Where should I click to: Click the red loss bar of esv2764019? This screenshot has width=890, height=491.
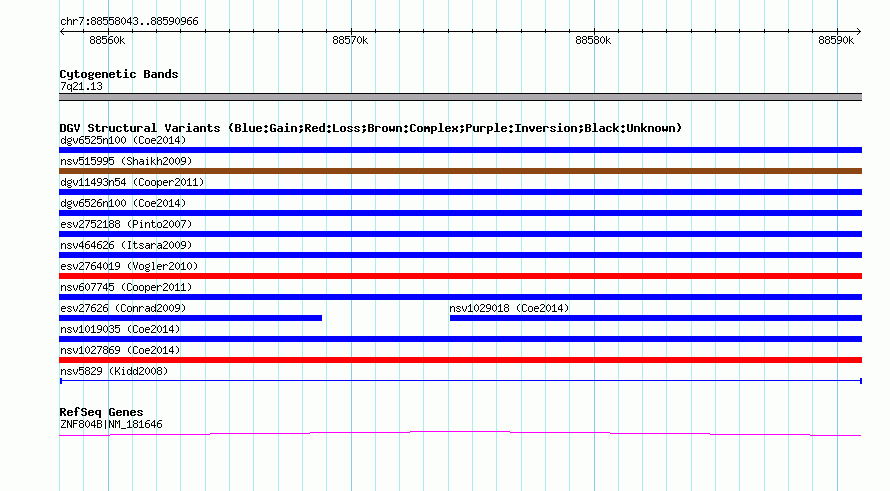click(x=460, y=276)
